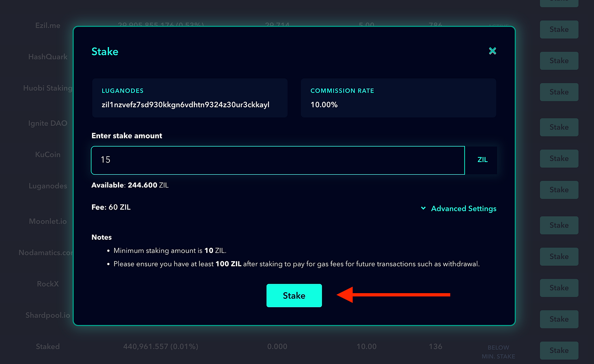Click the ZIL unit label beside input

click(x=482, y=160)
